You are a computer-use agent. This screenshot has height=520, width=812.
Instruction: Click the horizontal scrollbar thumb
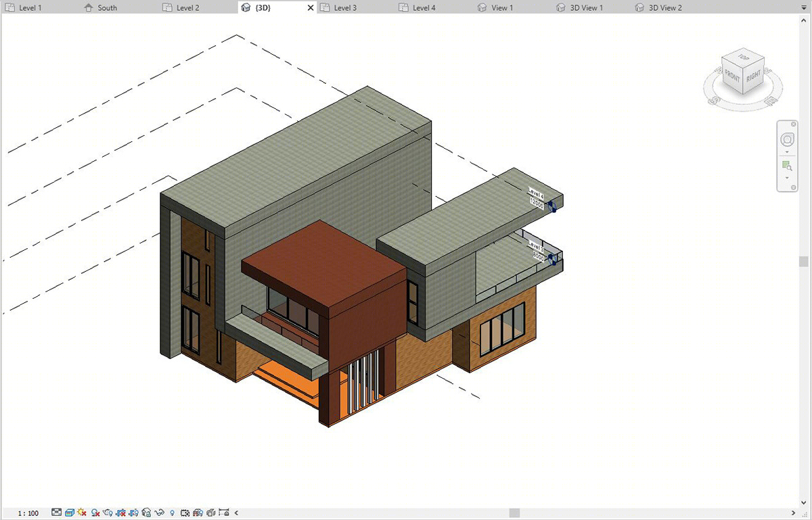[x=514, y=513]
